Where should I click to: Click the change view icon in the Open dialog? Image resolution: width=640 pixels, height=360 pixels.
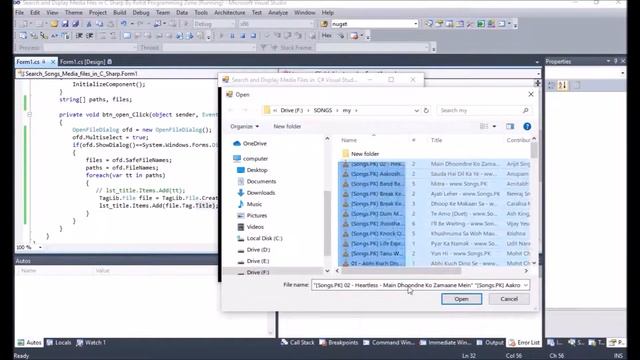click(x=484, y=127)
